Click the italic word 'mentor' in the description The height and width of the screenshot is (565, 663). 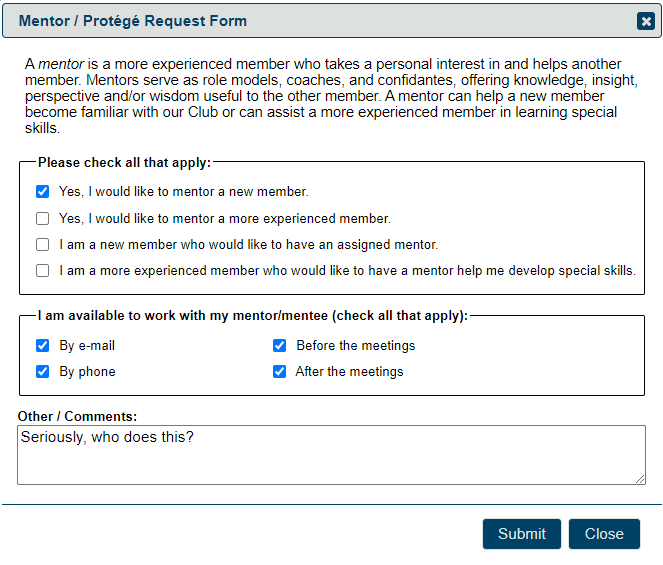(61, 64)
